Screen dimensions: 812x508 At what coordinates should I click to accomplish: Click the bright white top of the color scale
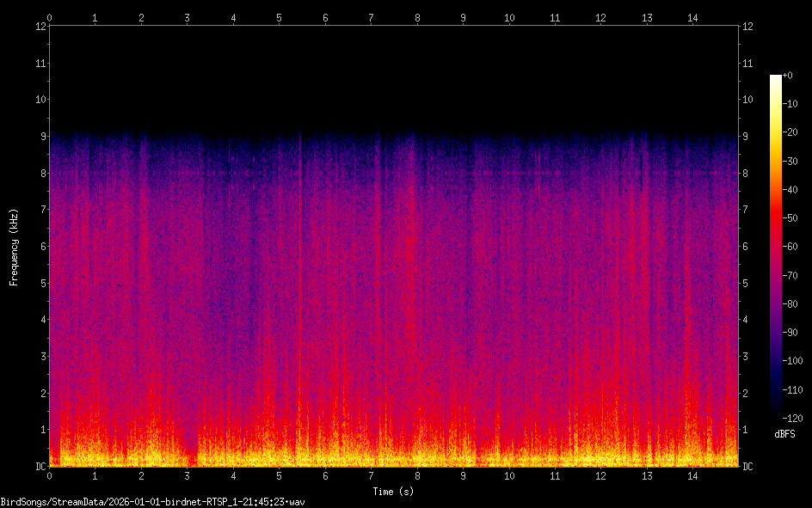[775, 79]
